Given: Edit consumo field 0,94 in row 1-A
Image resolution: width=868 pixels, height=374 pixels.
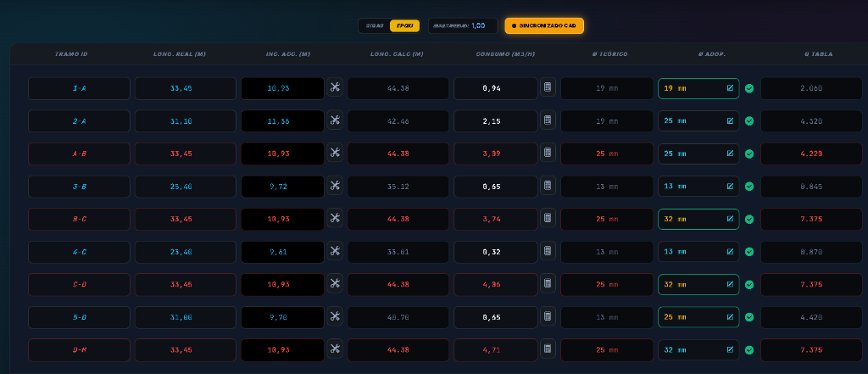Looking at the screenshot, I should pyautogui.click(x=496, y=89).
